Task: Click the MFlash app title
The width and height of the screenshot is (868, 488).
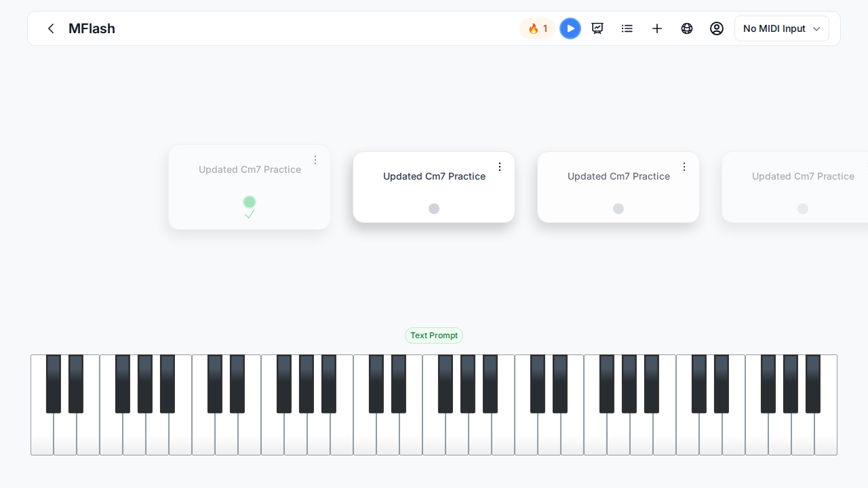Action: 92,28
